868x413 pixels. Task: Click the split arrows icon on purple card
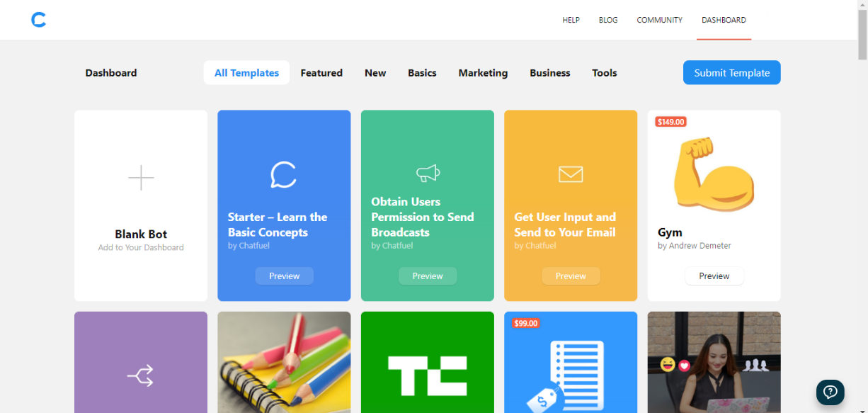(x=140, y=375)
